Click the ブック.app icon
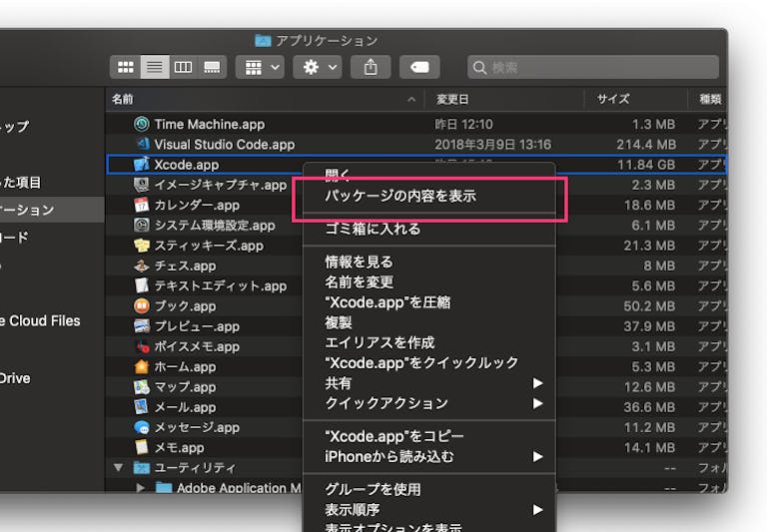This screenshot has width=767, height=532. pyautogui.click(x=142, y=306)
